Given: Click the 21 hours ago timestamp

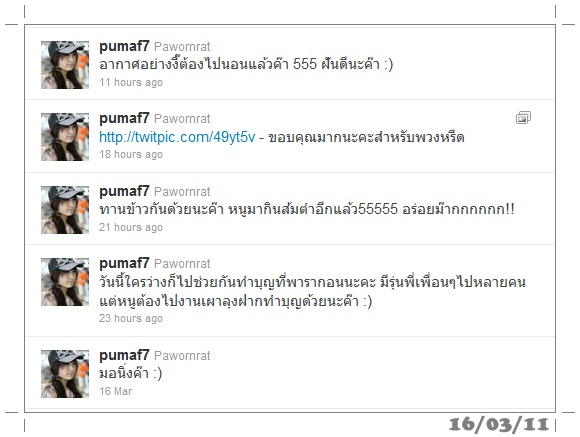Looking at the screenshot, I should point(131,227).
